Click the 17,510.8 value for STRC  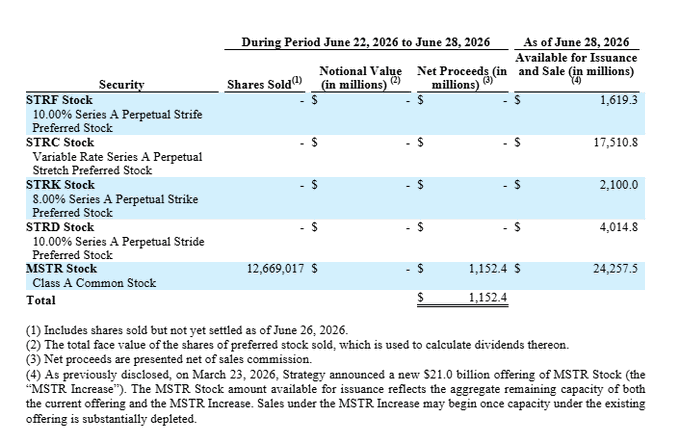616,143
